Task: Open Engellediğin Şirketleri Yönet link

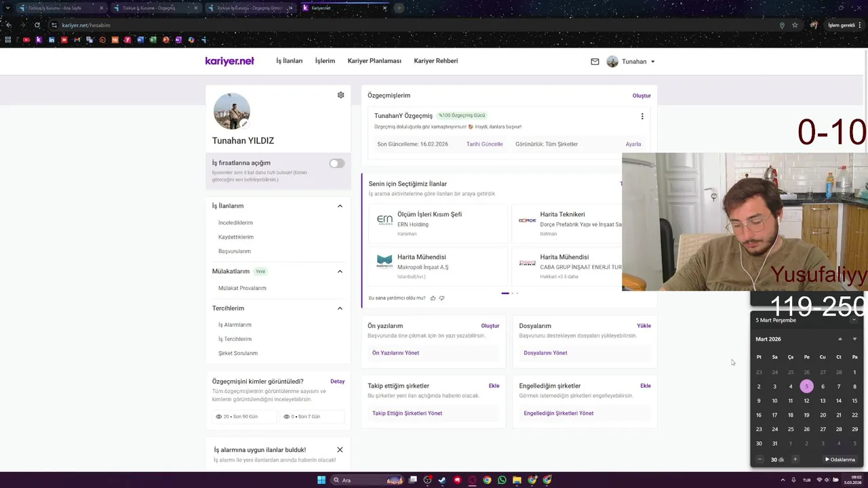Action: [x=558, y=413]
